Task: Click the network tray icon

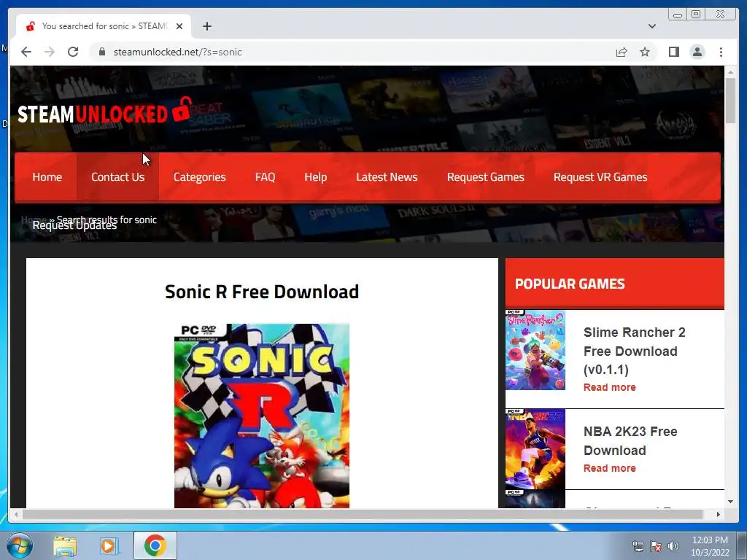Action: pyautogui.click(x=638, y=546)
